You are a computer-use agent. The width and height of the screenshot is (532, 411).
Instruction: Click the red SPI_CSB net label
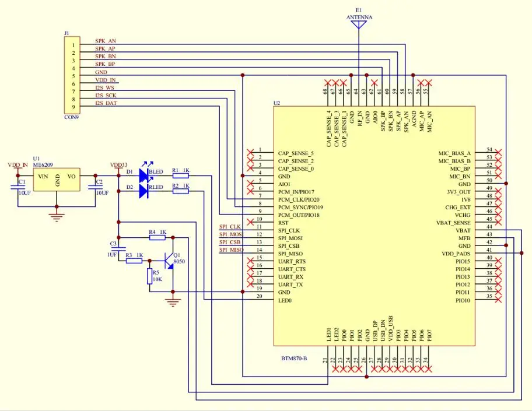point(230,242)
